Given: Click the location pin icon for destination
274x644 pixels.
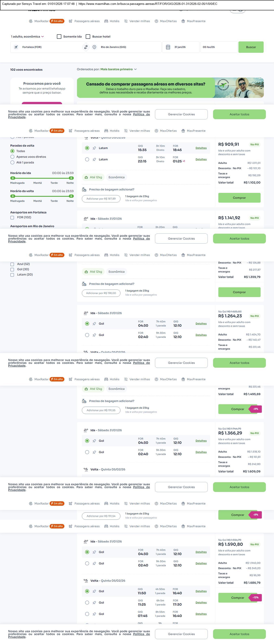Looking at the screenshot, I should (x=94, y=47).
